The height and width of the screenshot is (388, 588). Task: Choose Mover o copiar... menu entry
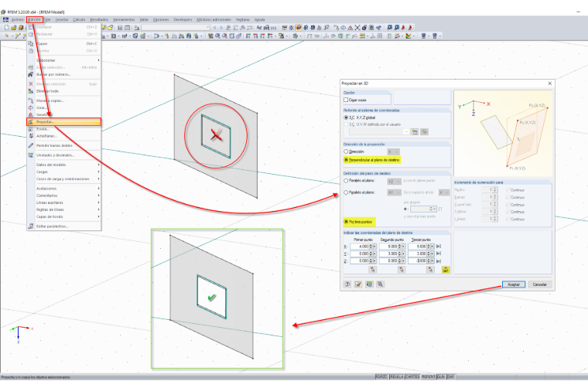click(x=63, y=100)
